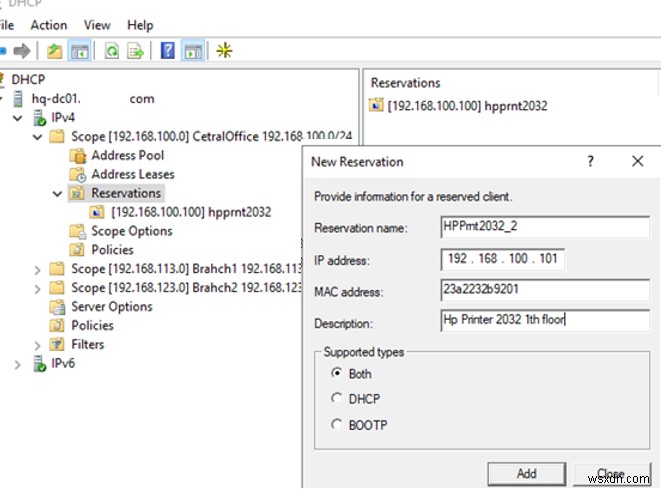Viewport: 661px width, 489px height.
Task: Toggle the Show/Hide Console Tree icon
Action: pyautogui.click(x=81, y=50)
